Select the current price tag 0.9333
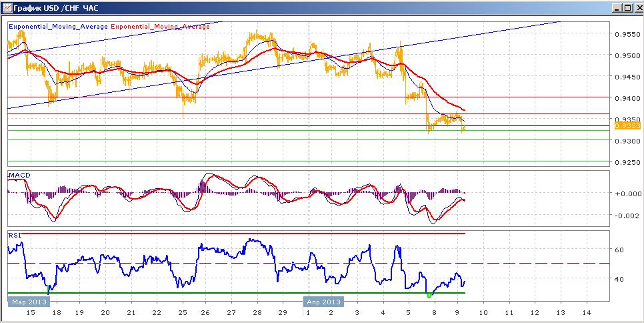 pos(627,125)
